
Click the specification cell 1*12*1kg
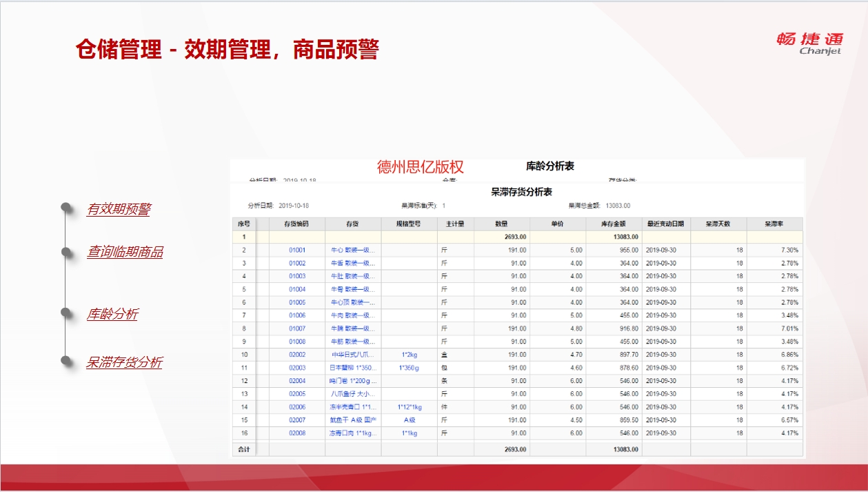[x=410, y=407]
